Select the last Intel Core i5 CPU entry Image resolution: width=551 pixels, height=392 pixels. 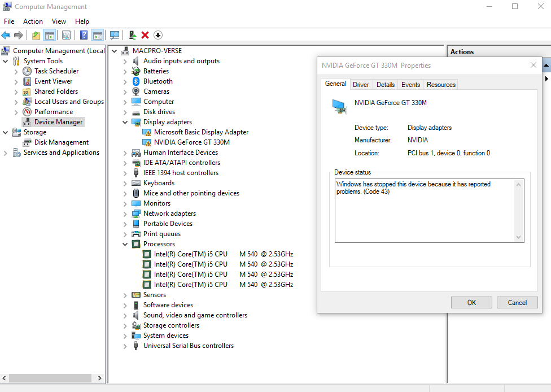223,285
